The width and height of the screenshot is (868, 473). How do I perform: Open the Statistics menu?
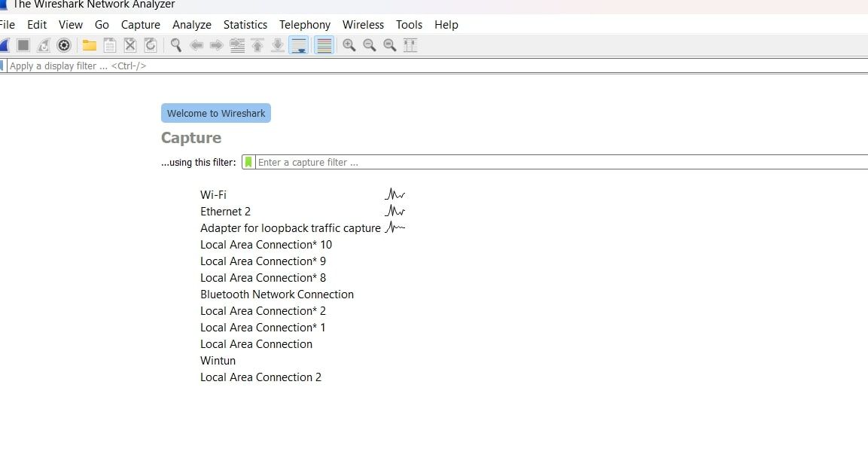click(245, 25)
